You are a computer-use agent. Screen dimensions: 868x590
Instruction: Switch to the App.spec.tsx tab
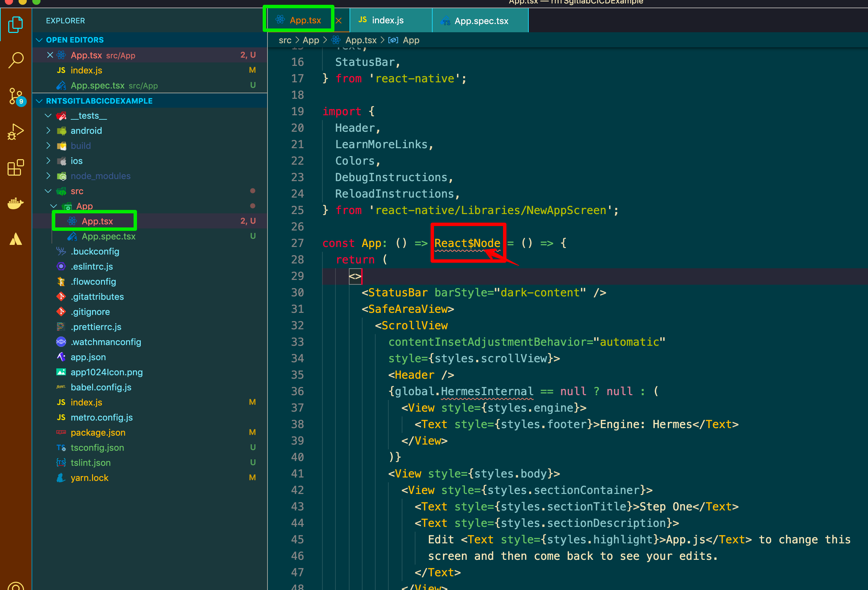coord(481,21)
